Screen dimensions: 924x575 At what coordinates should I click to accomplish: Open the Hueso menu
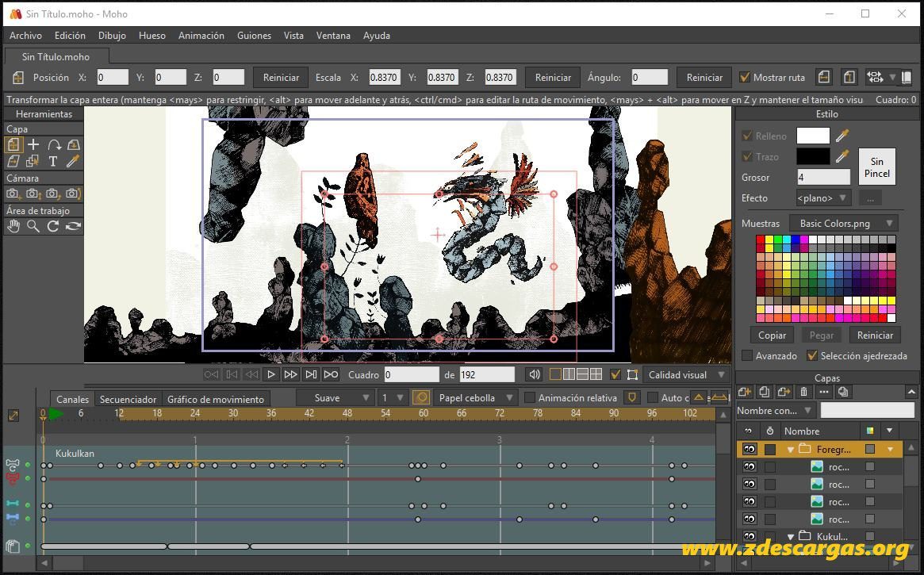tap(152, 36)
